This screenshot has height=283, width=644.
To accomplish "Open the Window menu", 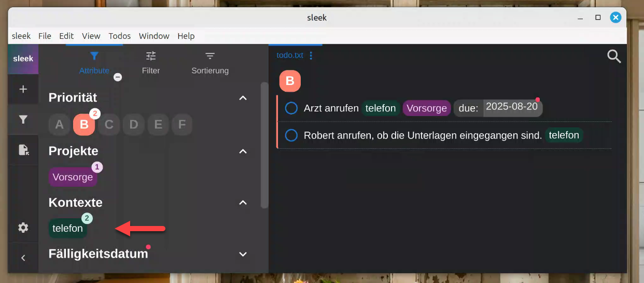I will (x=154, y=36).
